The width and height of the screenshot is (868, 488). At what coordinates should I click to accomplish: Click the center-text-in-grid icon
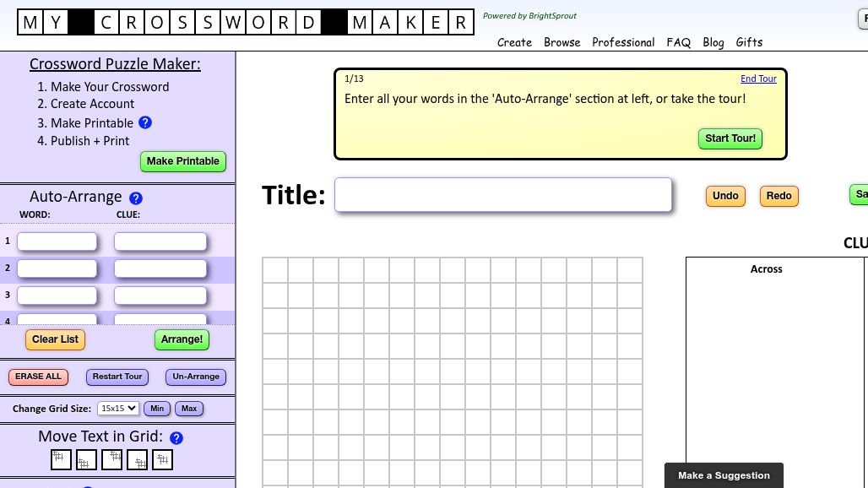[x=162, y=459]
